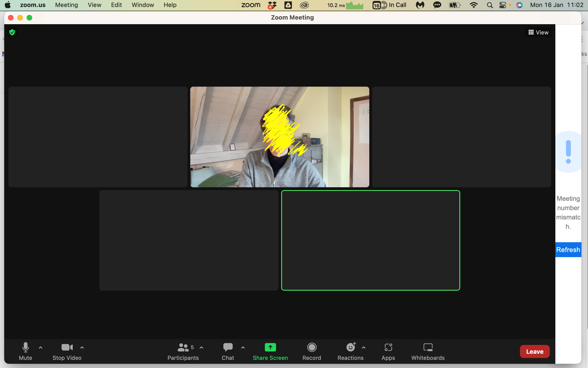Image resolution: width=588 pixels, height=368 pixels.
Task: Expand video options arrow beside Stop Video
Action: click(x=82, y=348)
